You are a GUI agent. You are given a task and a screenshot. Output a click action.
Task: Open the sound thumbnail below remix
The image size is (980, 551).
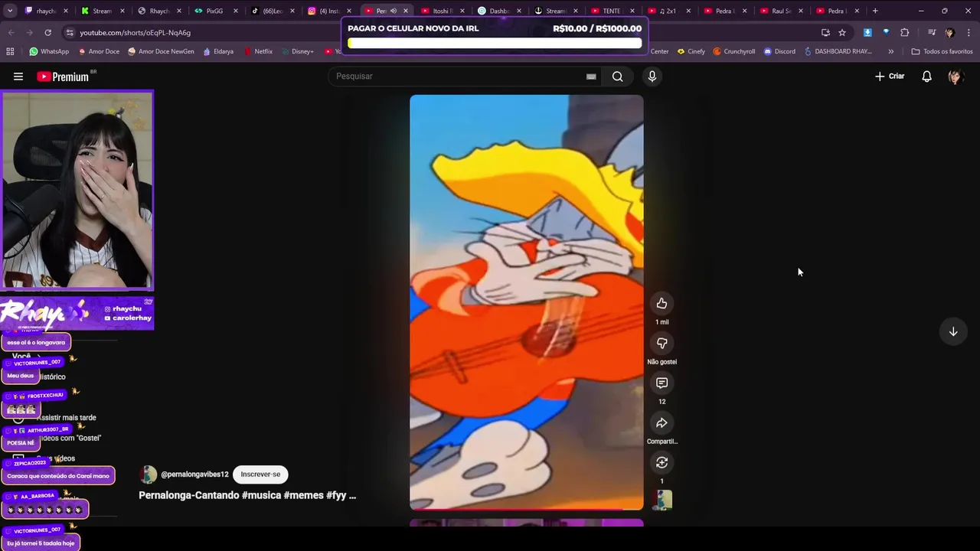(664, 500)
